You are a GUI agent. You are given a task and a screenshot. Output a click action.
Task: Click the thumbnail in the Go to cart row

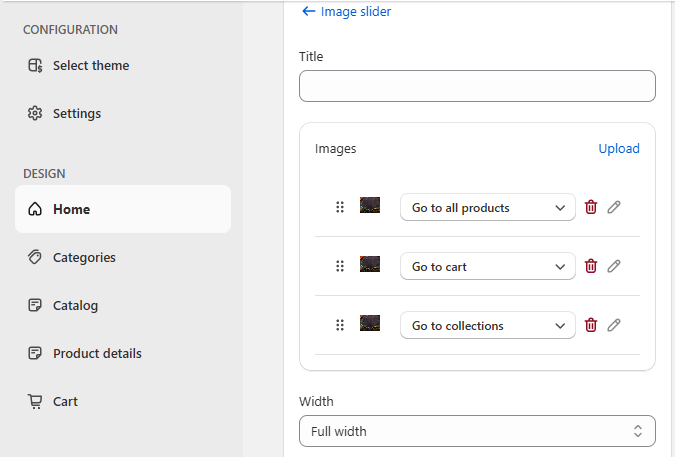[x=370, y=264]
